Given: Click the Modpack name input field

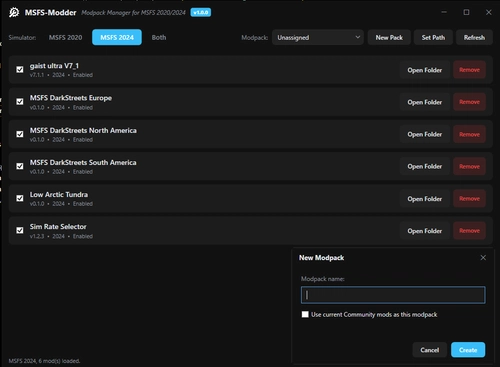Looking at the screenshot, I should (393, 295).
